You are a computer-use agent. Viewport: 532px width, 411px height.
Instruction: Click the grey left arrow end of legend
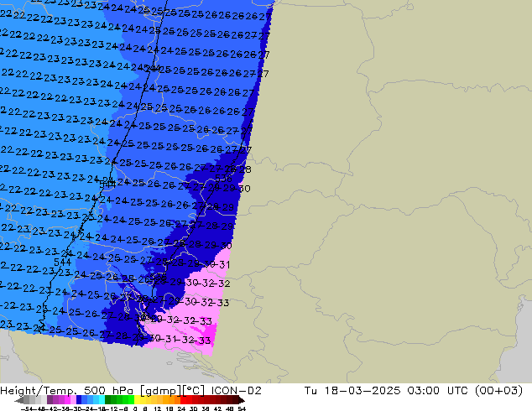click(x=19, y=400)
